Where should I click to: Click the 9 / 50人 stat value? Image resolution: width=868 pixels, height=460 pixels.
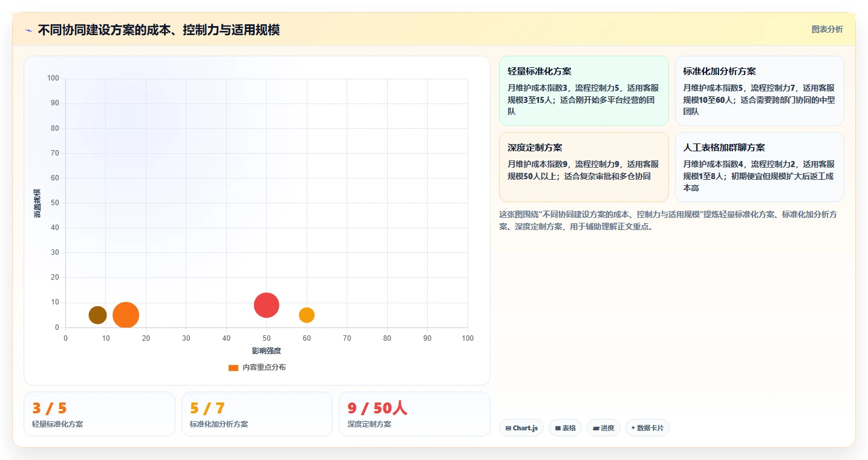[x=377, y=409]
